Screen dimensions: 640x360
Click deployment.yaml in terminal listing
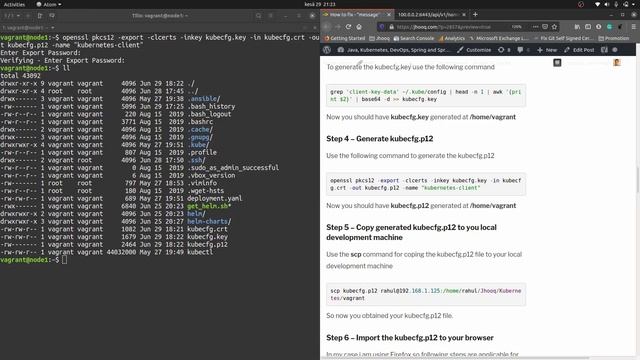[215, 198]
